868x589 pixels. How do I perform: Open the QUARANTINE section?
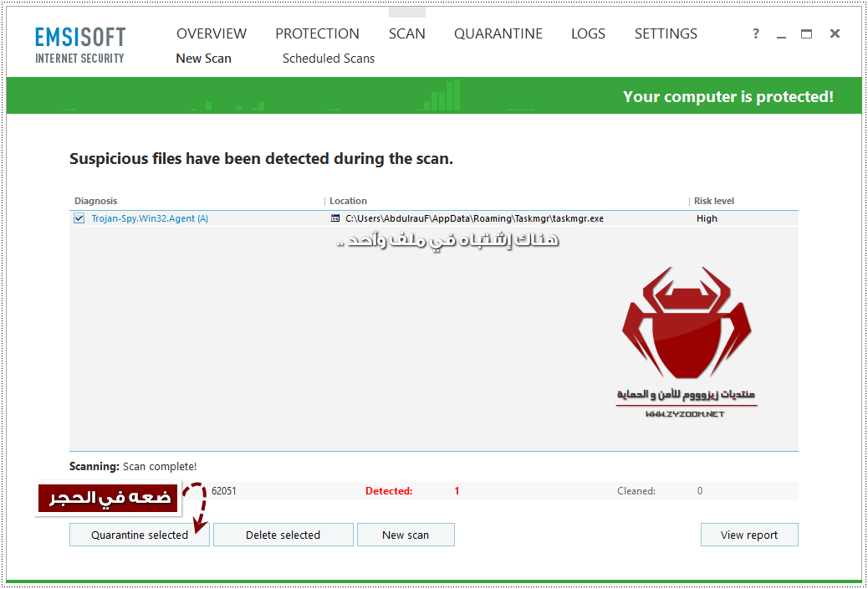pos(498,33)
